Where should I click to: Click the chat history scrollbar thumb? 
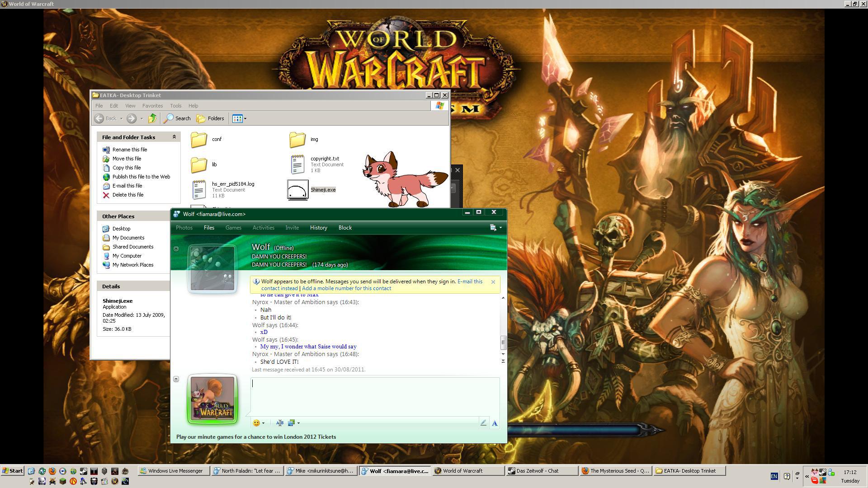click(x=503, y=343)
